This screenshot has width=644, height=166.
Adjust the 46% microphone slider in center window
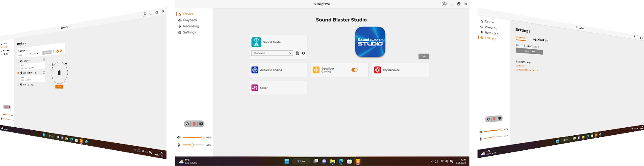pyautogui.click(x=193, y=145)
